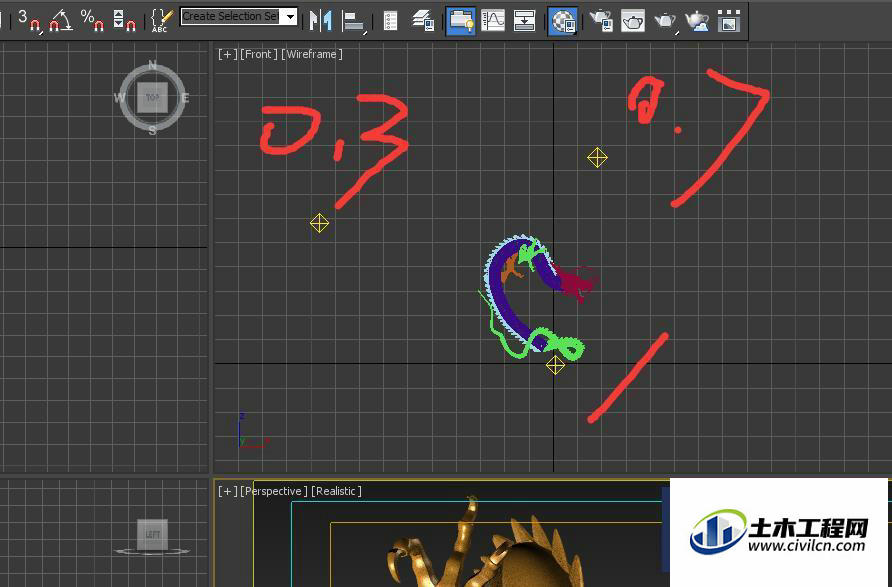
Task: Open the [Front] view label menu
Action: coord(259,54)
